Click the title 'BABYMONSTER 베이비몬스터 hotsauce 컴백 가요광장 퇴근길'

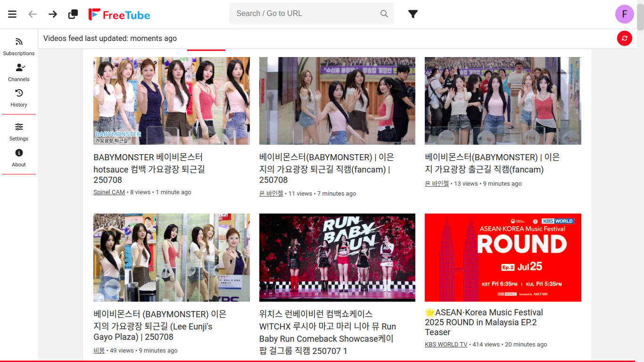pyautogui.click(x=149, y=169)
